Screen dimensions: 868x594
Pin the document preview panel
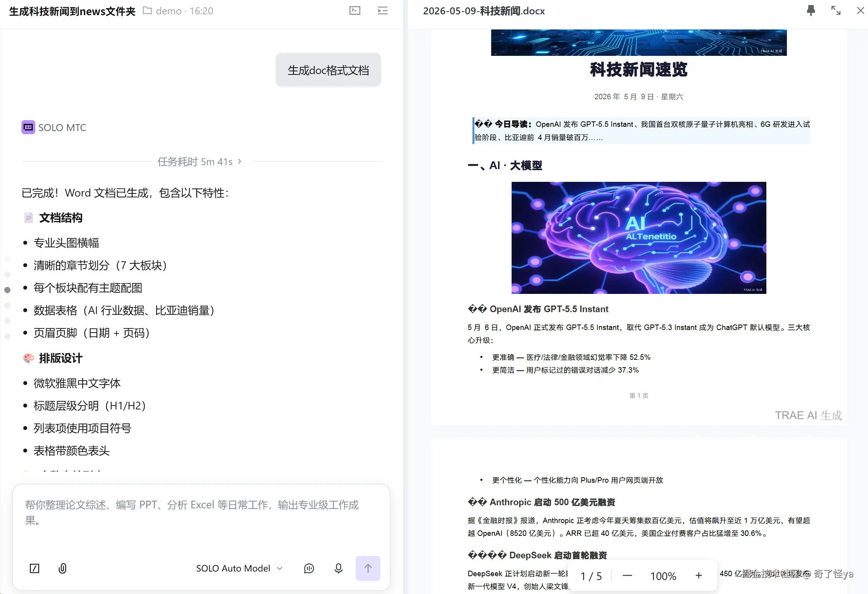(811, 10)
